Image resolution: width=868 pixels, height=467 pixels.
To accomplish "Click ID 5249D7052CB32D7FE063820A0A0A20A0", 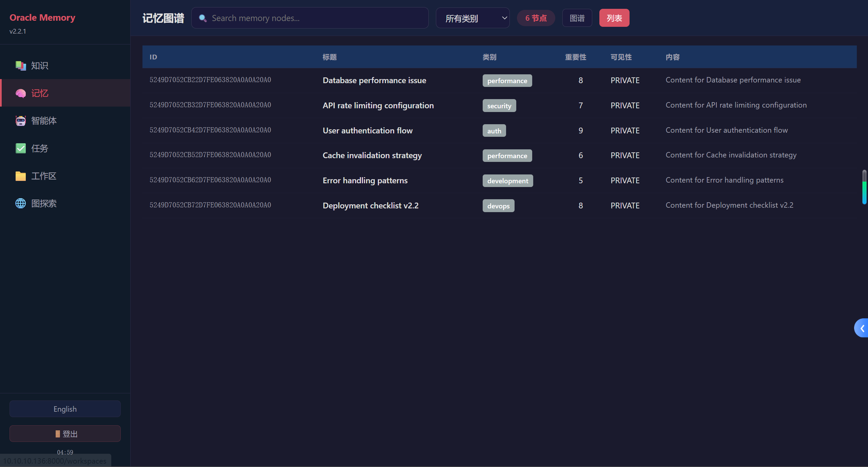I will pos(210,105).
